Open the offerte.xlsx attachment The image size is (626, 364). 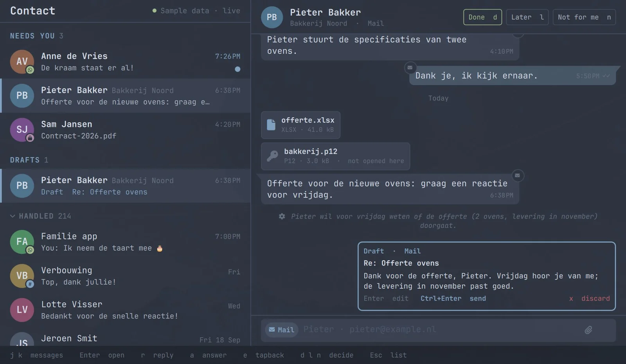point(300,125)
